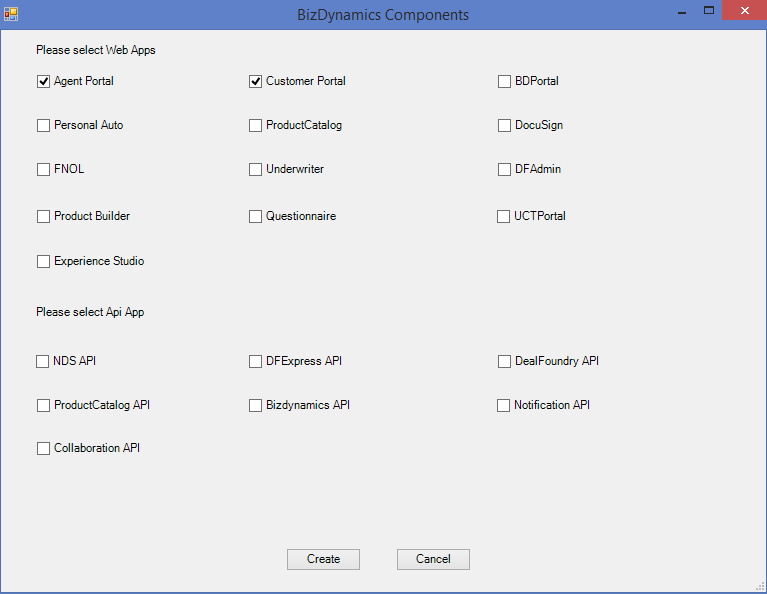Enable the FNOL checkbox
The height and width of the screenshot is (594, 767).
[44, 169]
